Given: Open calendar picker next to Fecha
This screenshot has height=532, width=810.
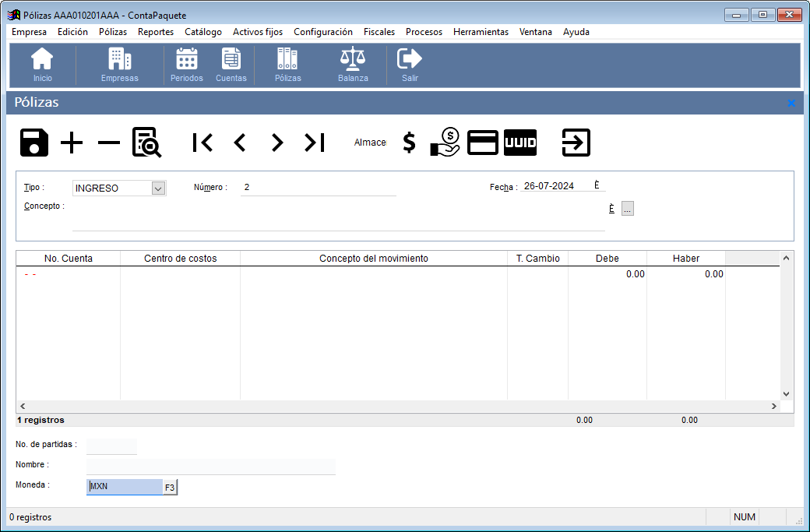Looking at the screenshot, I should point(597,185).
